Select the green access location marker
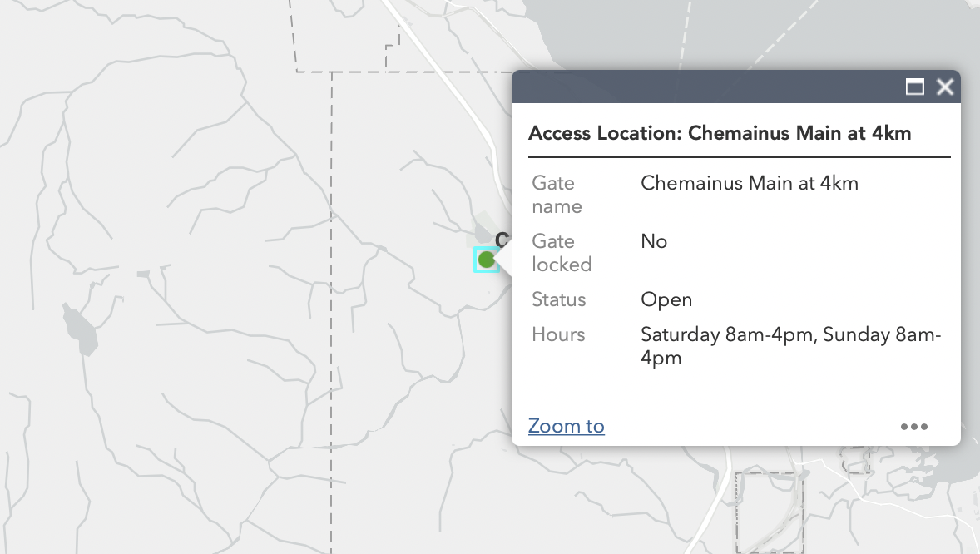The image size is (980, 554). pos(487,260)
